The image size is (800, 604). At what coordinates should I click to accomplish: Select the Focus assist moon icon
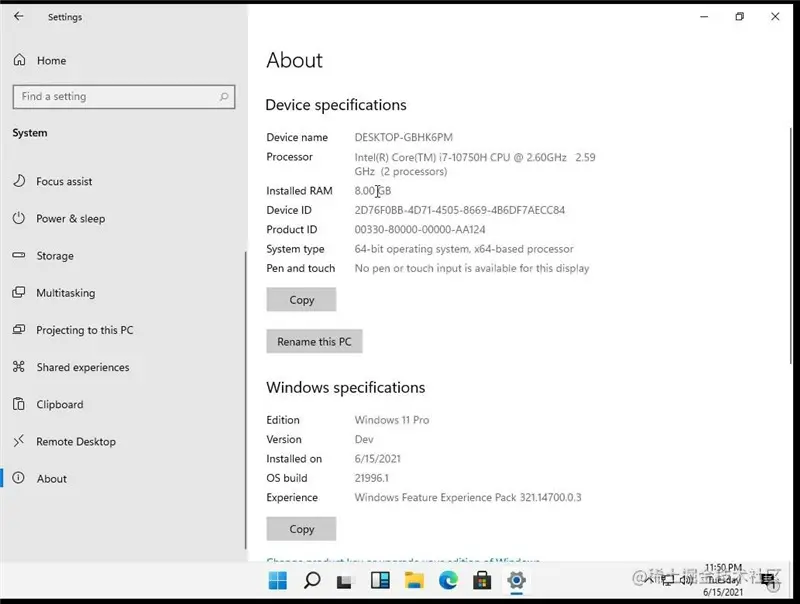tap(19, 181)
